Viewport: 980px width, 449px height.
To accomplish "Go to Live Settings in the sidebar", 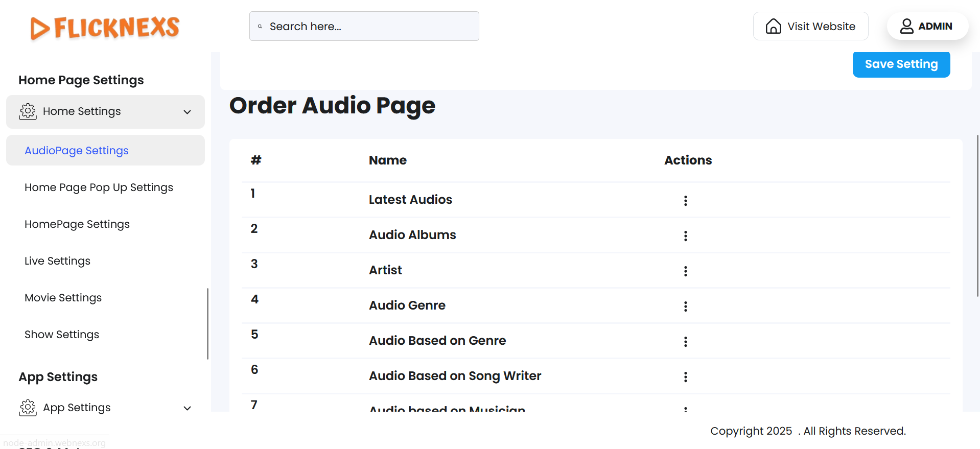I will click(x=57, y=261).
